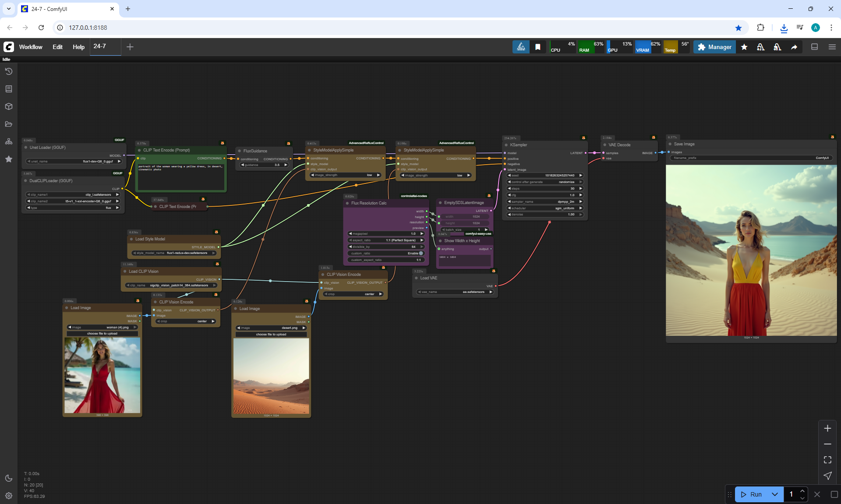Open the Edit menu
841x504 pixels.
click(x=57, y=47)
